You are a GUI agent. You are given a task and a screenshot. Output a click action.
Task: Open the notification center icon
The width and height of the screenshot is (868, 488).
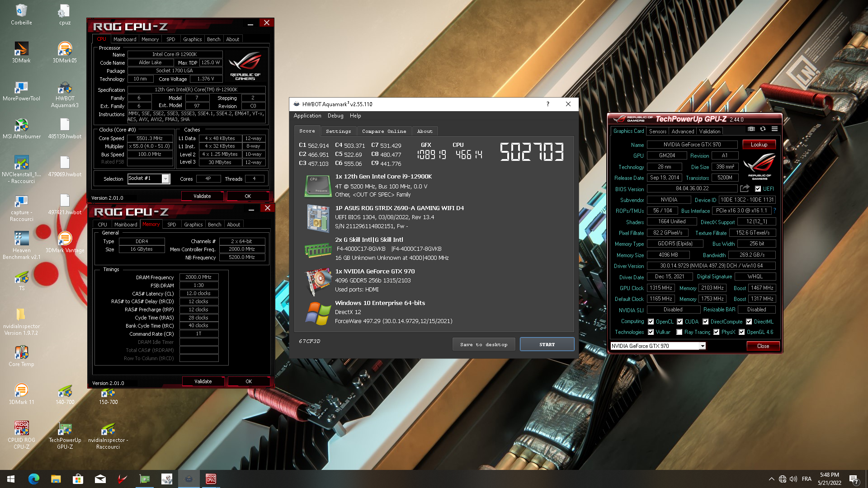pyautogui.click(x=854, y=479)
